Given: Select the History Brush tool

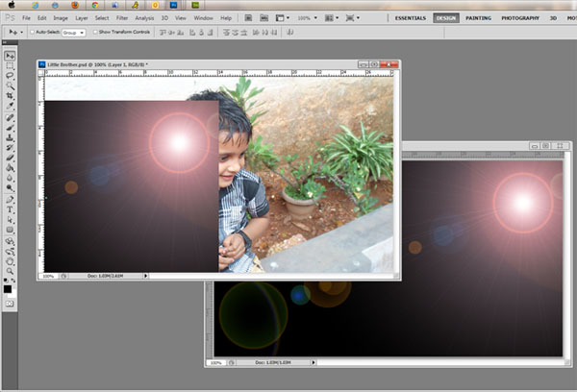Looking at the screenshot, I should (x=10, y=148).
